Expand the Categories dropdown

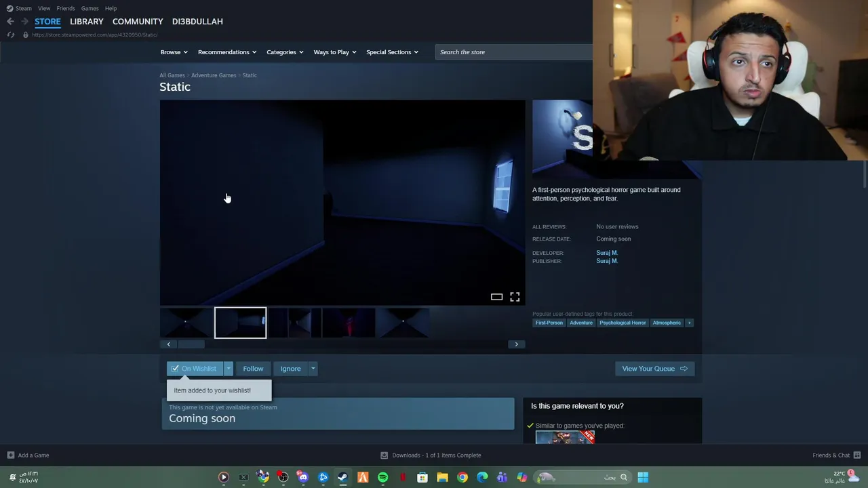pyautogui.click(x=285, y=52)
